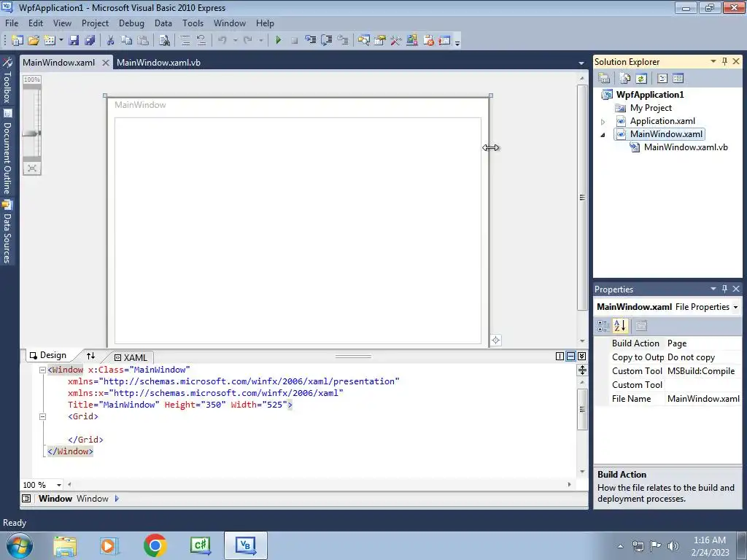Click the Paste toolbar icon
Image resolution: width=747 pixels, height=560 pixels.
coord(143,41)
